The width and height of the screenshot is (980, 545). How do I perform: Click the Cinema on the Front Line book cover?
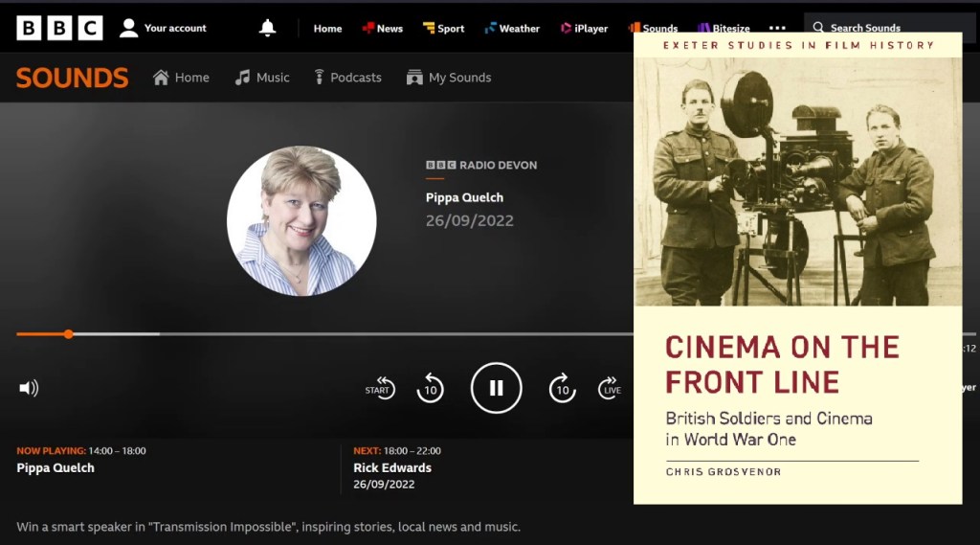(x=797, y=268)
